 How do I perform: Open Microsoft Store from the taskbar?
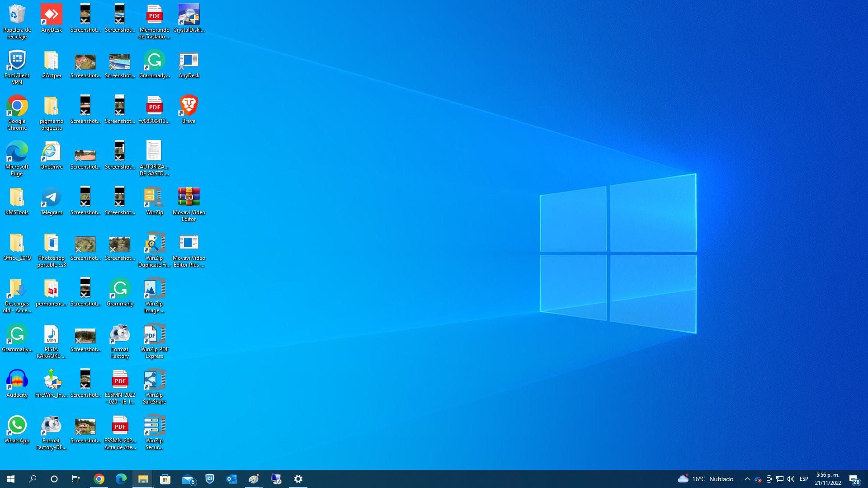point(165,479)
